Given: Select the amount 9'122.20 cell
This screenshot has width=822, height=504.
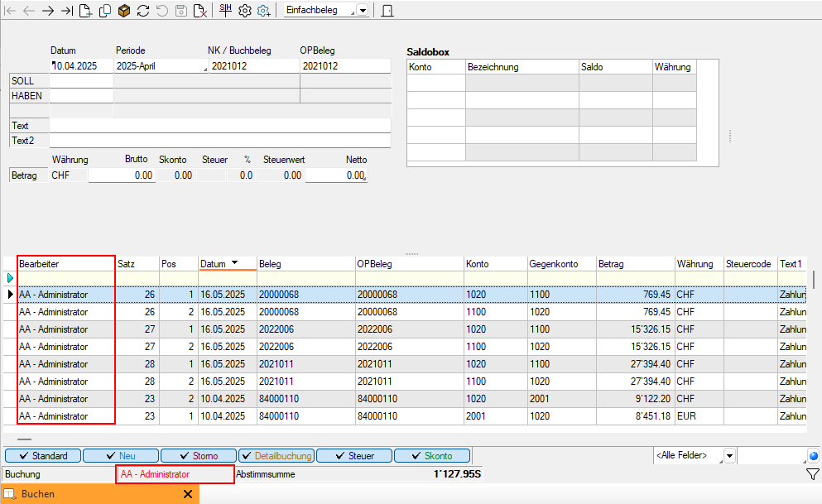Looking at the screenshot, I should [x=635, y=399].
